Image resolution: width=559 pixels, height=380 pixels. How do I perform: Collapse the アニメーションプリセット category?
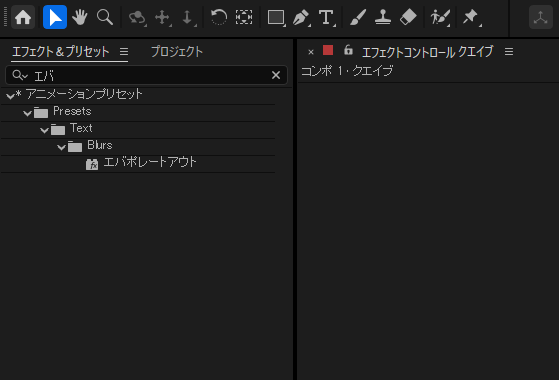[10, 95]
